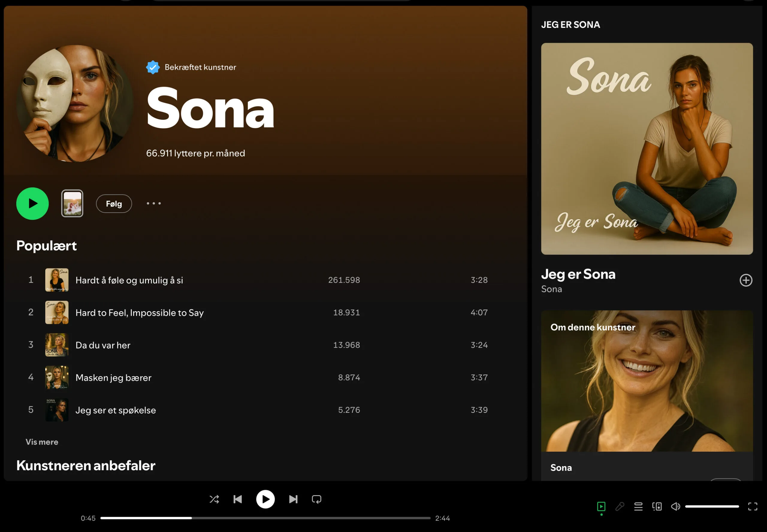Open the three-dot more options menu

[154, 203]
